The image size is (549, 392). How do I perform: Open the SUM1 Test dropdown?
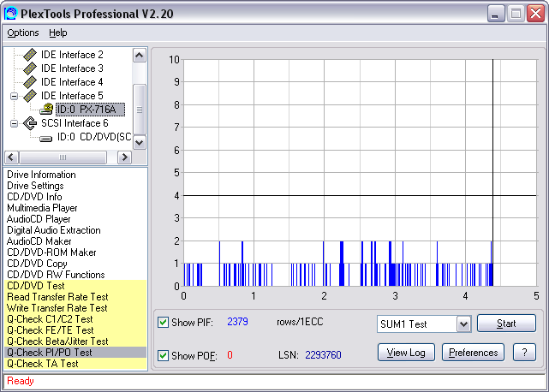[x=463, y=324]
